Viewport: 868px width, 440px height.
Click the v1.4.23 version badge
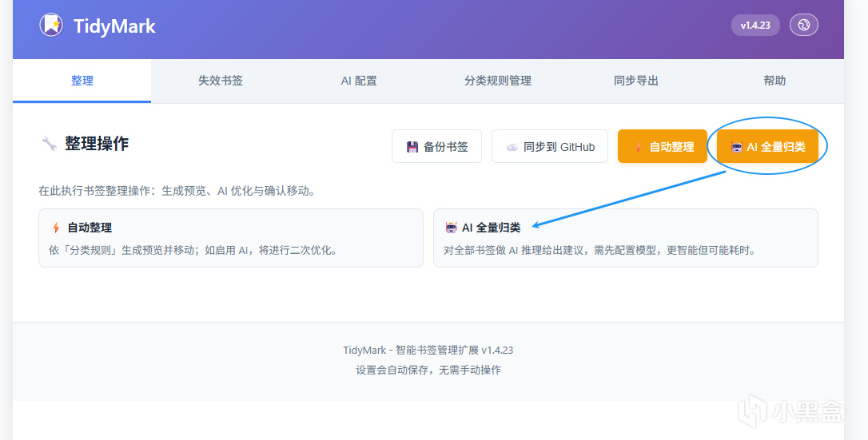(755, 25)
